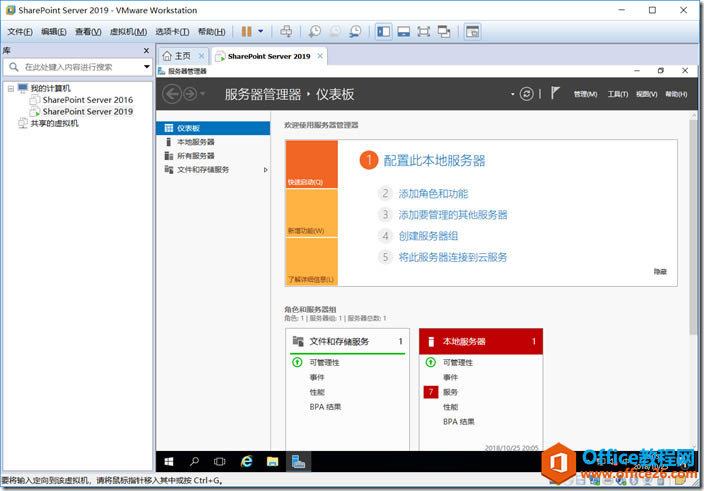Image resolution: width=704 pixels, height=491 pixels.
Task: Open navigation history dropdown beside forward arrow
Action: pos(202,94)
